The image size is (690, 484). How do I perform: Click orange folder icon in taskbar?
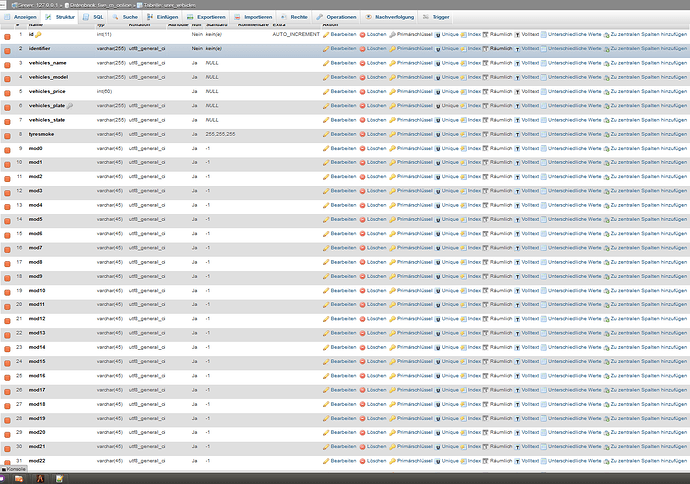click(x=19, y=479)
